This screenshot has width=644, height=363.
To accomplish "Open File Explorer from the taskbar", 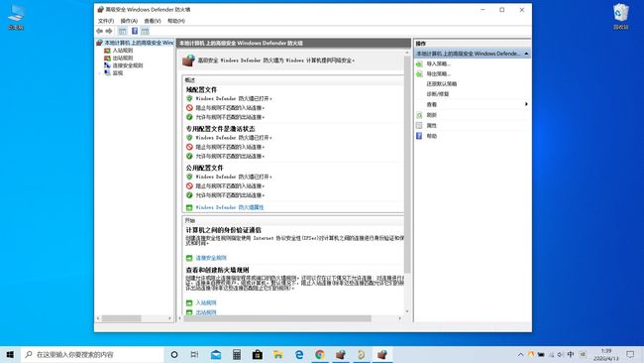I will click(x=278, y=354).
